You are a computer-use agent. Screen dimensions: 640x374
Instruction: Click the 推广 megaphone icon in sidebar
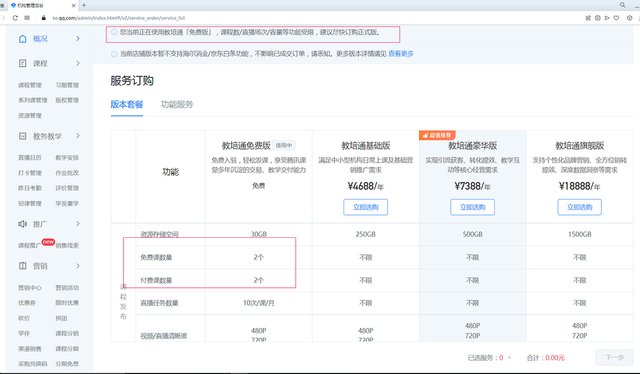(23, 224)
